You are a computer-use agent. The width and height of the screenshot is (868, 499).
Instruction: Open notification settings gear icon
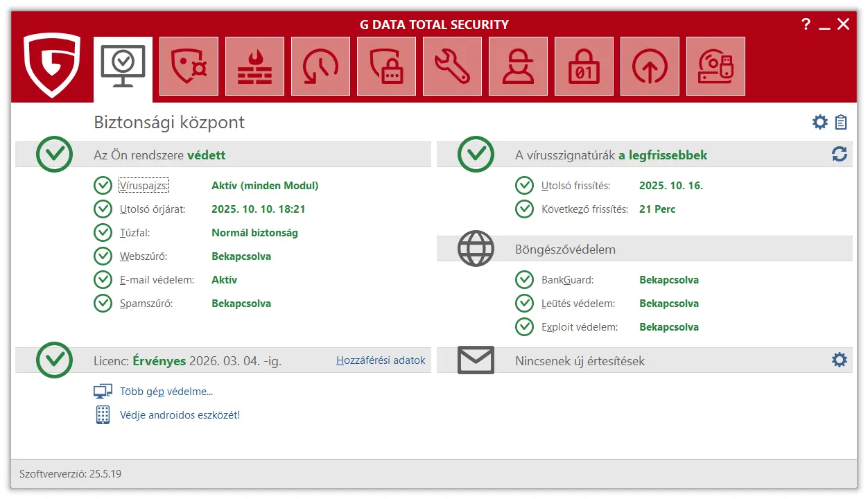(x=840, y=360)
